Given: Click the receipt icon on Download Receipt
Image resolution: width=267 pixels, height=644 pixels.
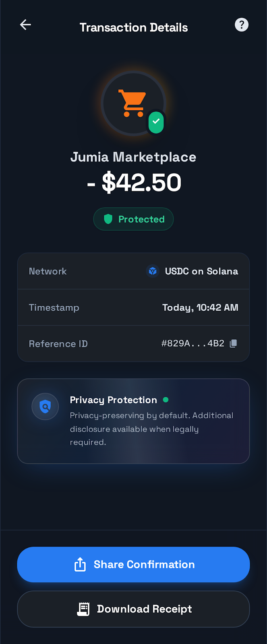Looking at the screenshot, I should click(x=83, y=609).
